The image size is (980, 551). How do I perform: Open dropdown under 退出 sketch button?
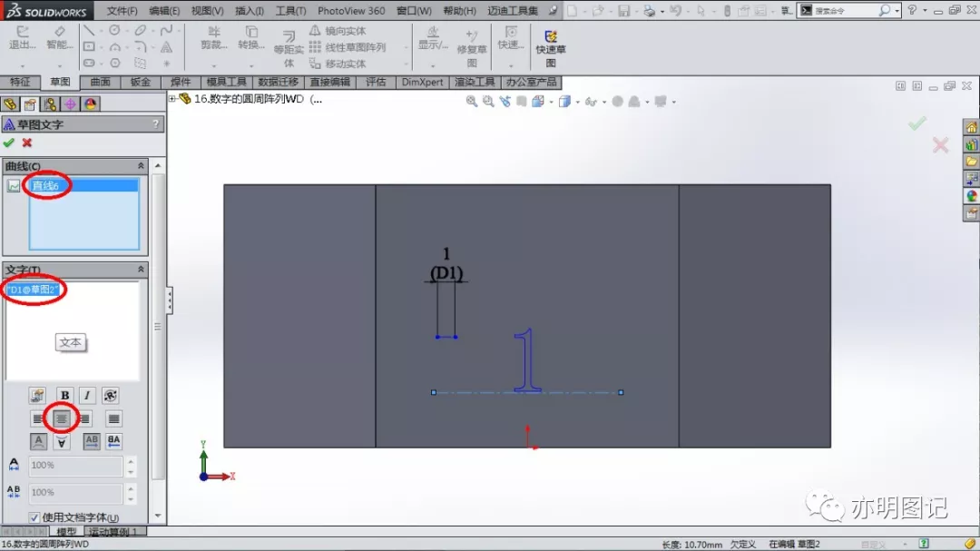[x=23, y=65]
